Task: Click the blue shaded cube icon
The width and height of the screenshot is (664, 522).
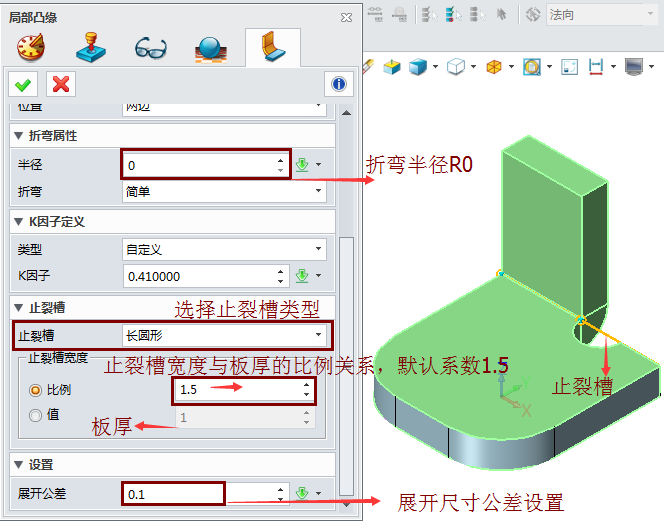Action: point(418,67)
